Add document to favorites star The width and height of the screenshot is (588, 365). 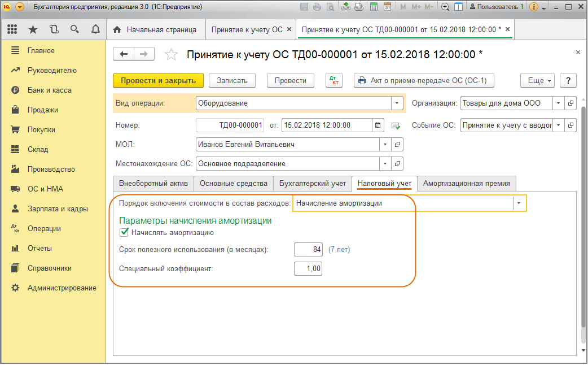click(x=171, y=55)
